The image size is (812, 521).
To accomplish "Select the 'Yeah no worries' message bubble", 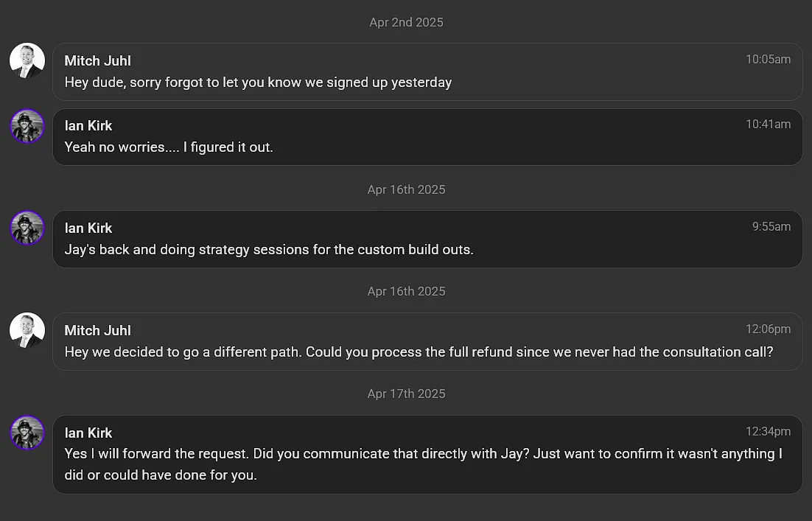I will (427, 137).
